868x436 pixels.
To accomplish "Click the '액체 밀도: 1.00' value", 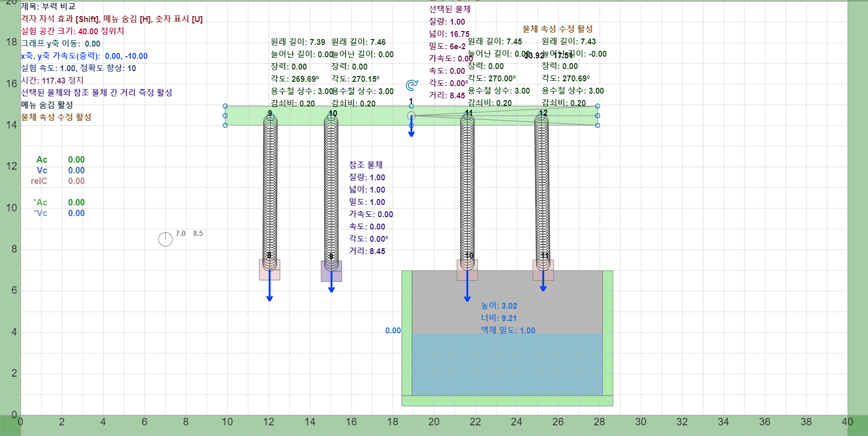I will (x=508, y=330).
